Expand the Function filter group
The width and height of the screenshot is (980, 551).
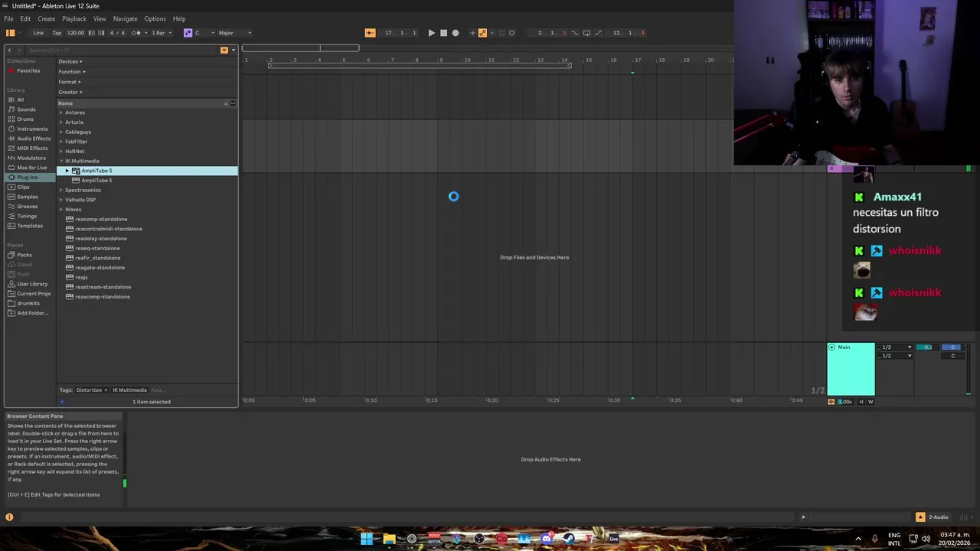71,71
